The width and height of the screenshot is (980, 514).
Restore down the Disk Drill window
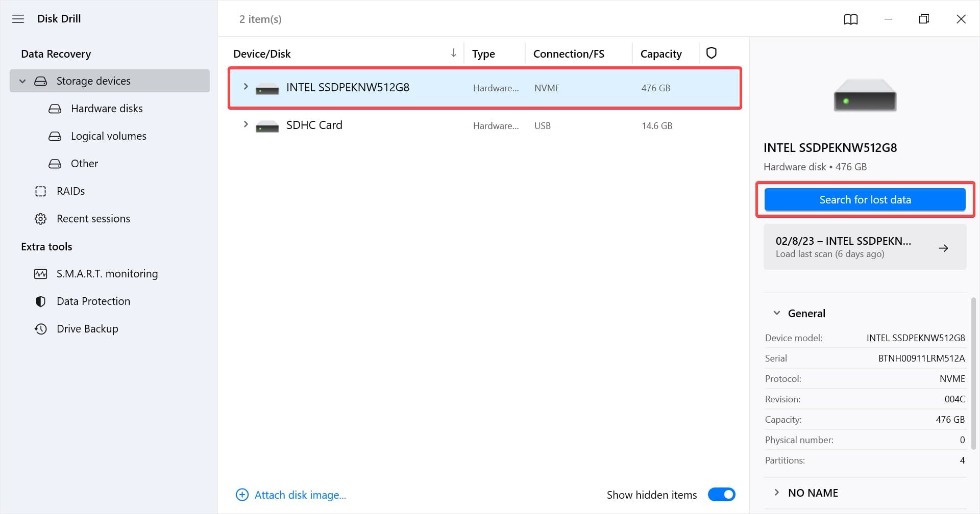(924, 19)
